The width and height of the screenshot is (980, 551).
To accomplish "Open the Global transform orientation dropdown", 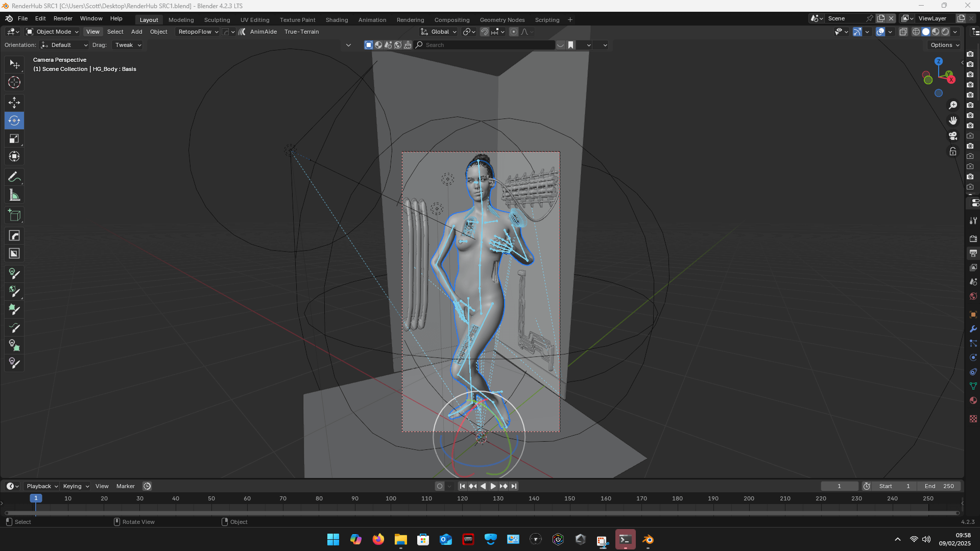I will pos(439,32).
